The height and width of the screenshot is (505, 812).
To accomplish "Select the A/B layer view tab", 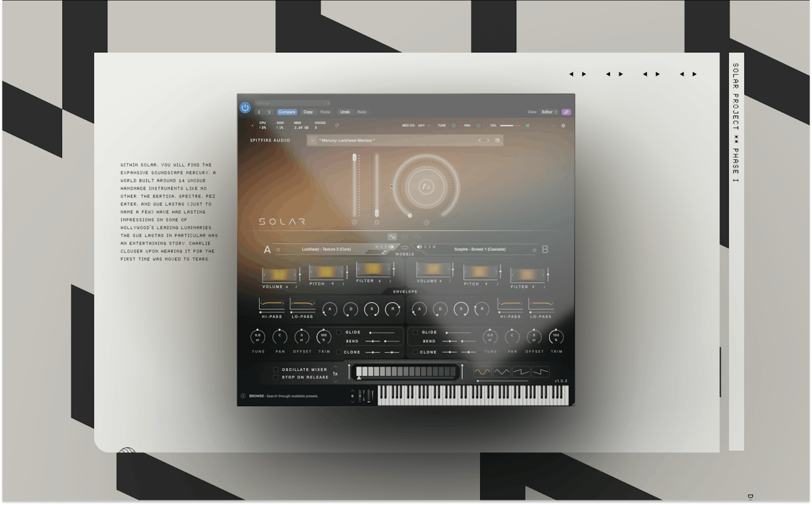I will click(392, 237).
